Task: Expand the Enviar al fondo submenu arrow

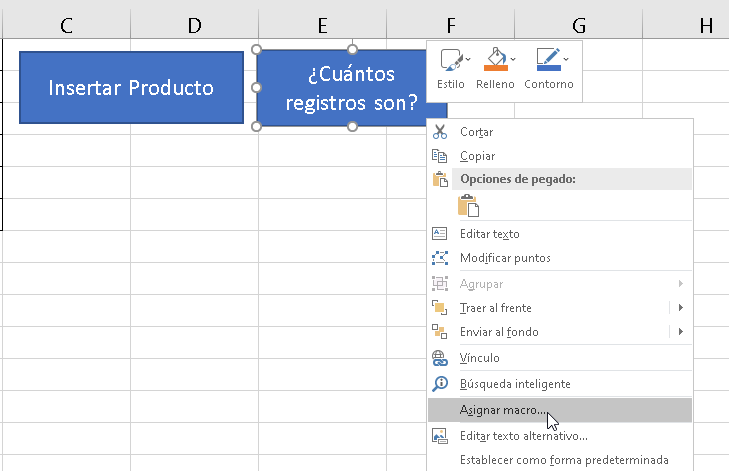Action: click(681, 332)
